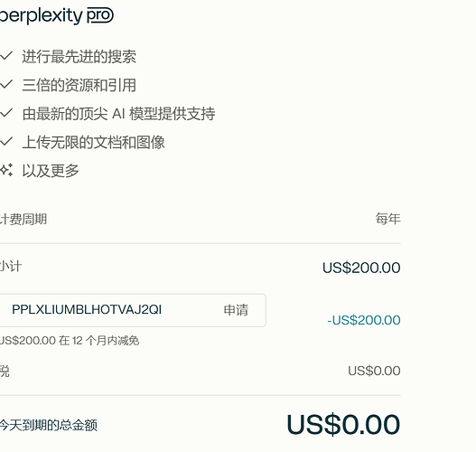This screenshot has height=452, width=476.
Task: Click the subtotal amount US$200.00
Action: 361,268
